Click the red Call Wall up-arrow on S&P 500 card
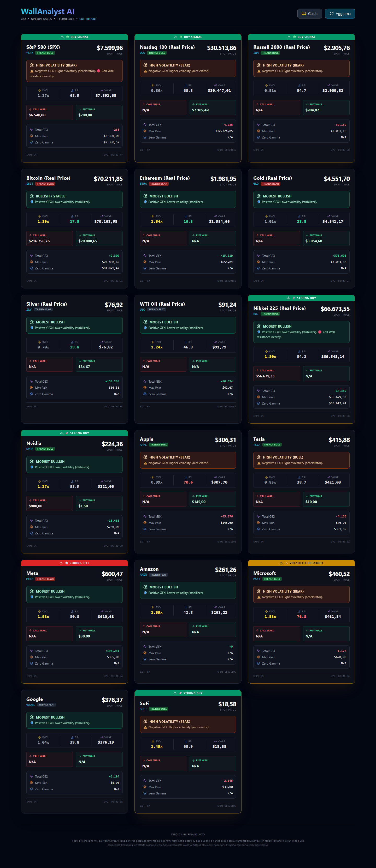The image size is (376, 868). (x=30, y=110)
